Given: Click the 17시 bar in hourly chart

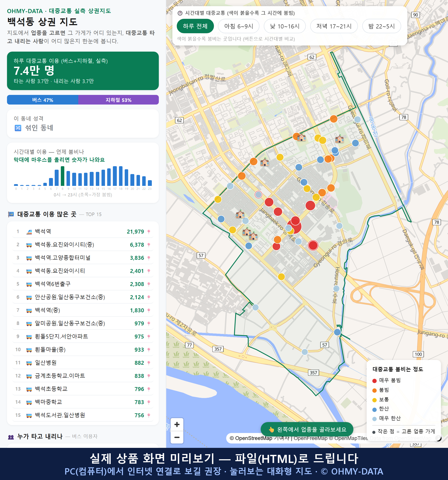Looking at the screenshot, I should coord(115,176).
